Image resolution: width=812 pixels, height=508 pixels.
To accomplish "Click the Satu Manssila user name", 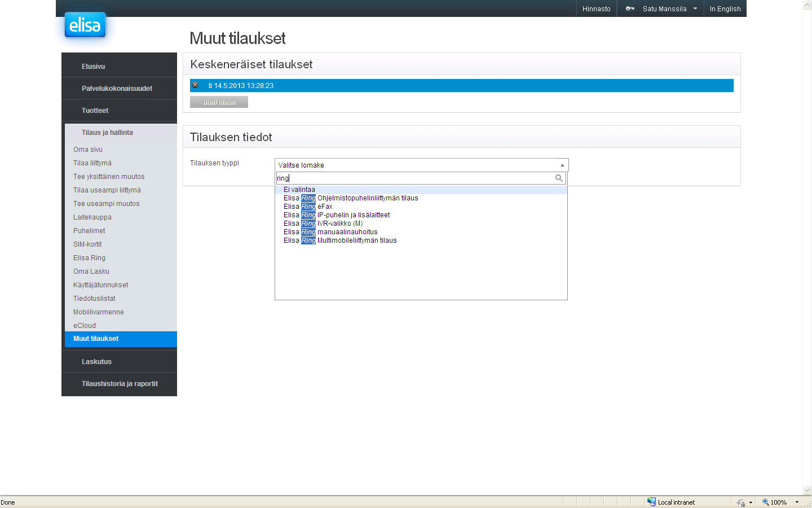I will pyautogui.click(x=664, y=8).
